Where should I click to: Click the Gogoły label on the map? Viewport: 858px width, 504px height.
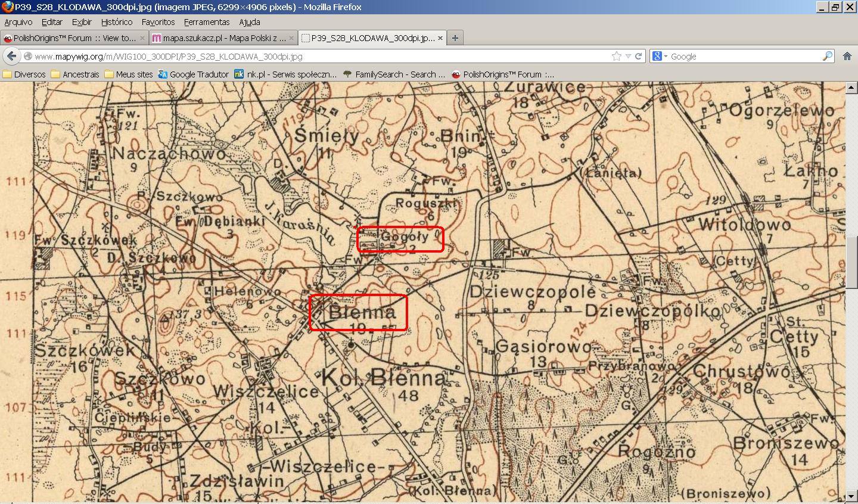(405, 237)
